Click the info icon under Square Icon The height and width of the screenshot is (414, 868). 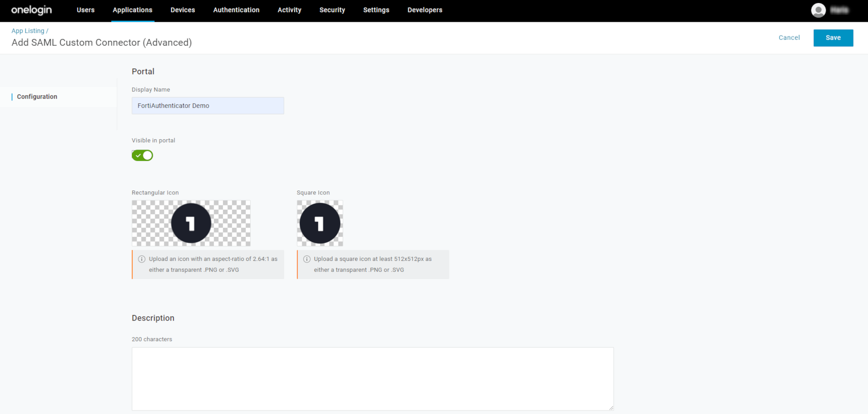tap(307, 259)
